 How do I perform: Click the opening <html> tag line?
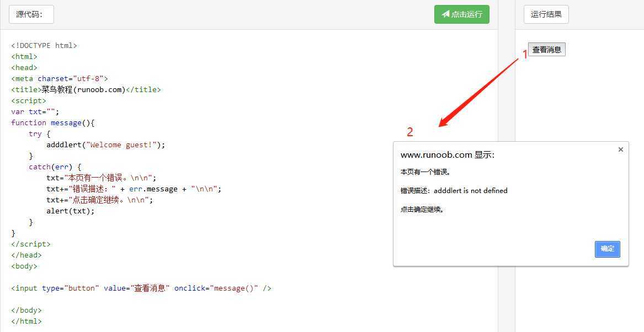tap(24, 57)
